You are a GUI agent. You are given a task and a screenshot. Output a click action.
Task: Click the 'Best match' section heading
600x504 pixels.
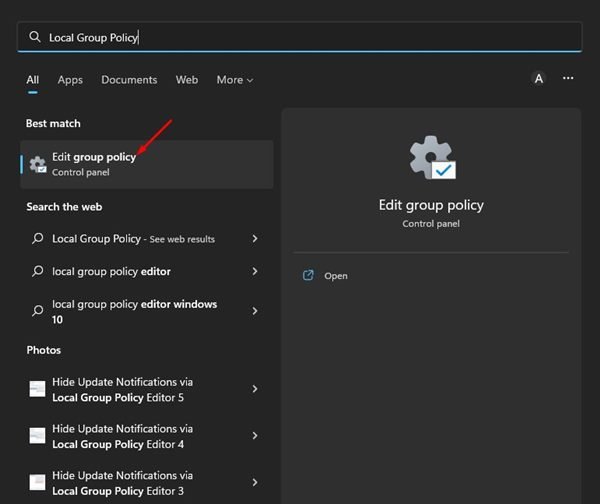[53, 124]
